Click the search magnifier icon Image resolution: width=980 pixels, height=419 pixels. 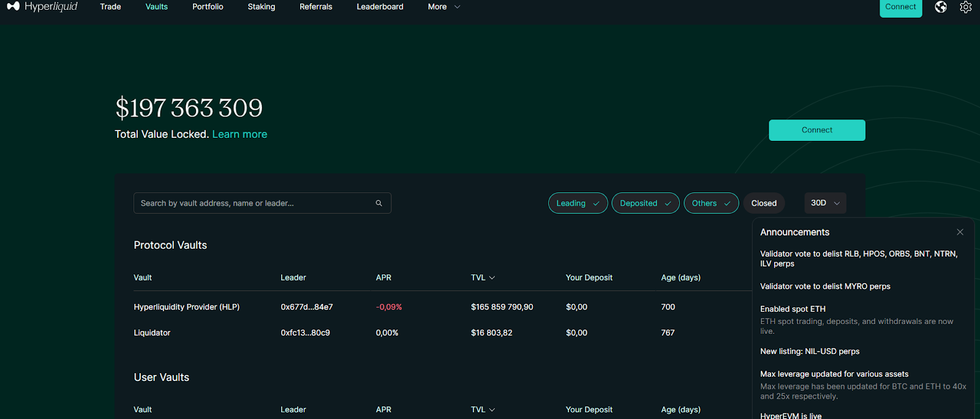click(x=379, y=203)
